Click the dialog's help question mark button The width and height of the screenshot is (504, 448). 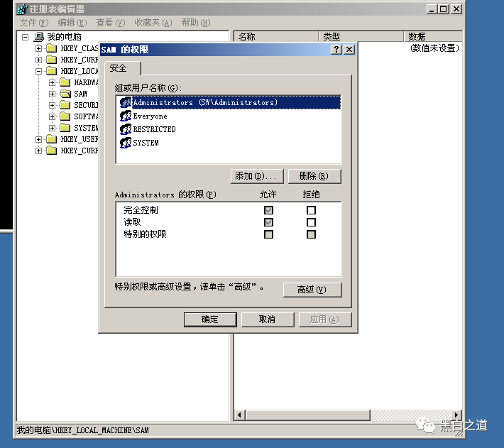click(336, 50)
